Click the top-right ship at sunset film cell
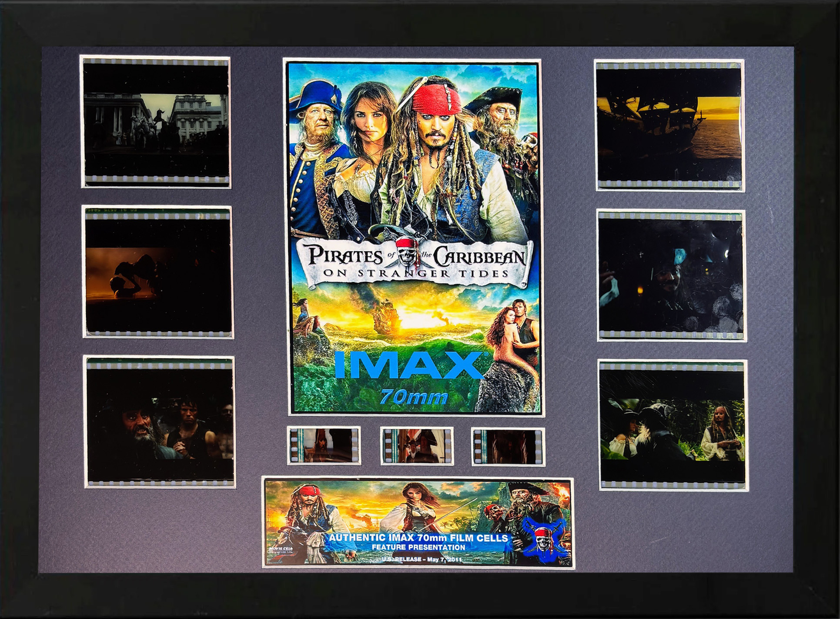Viewport: 840px width, 619px height. (669, 125)
